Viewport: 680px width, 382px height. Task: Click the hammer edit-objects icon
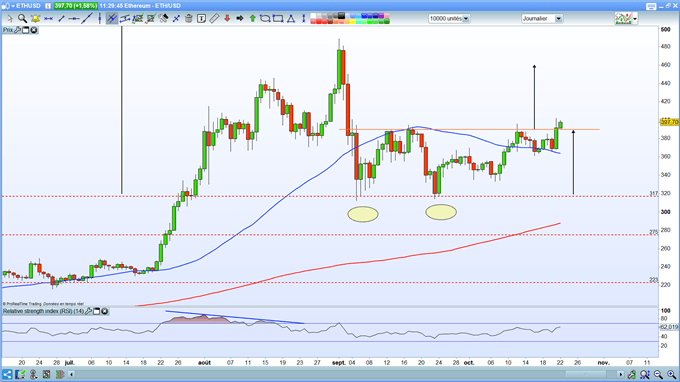pyautogui.click(x=163, y=19)
